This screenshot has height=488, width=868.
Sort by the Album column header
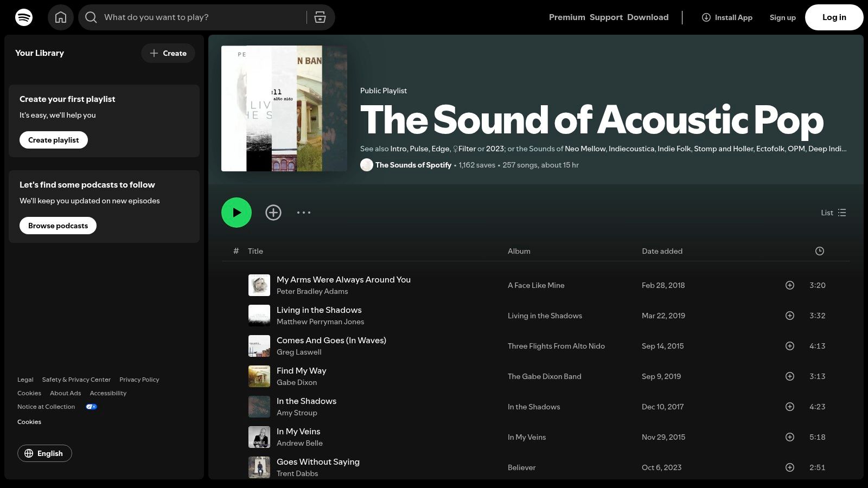point(519,251)
